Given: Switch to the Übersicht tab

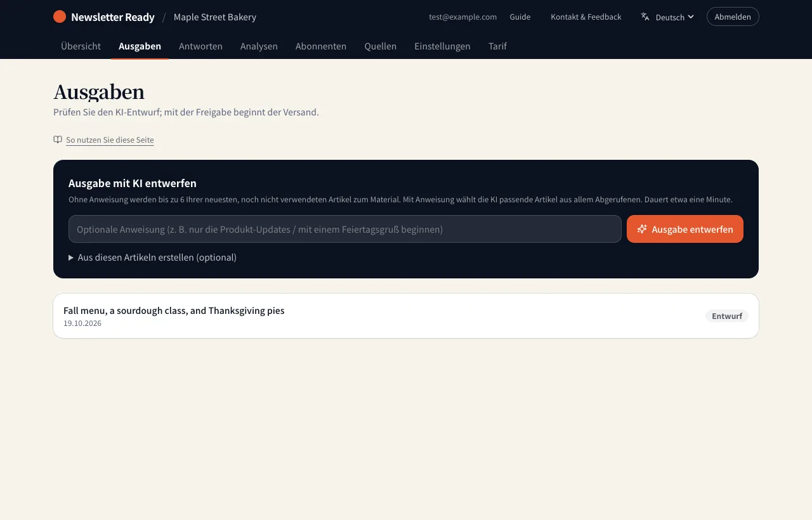Looking at the screenshot, I should (81, 46).
